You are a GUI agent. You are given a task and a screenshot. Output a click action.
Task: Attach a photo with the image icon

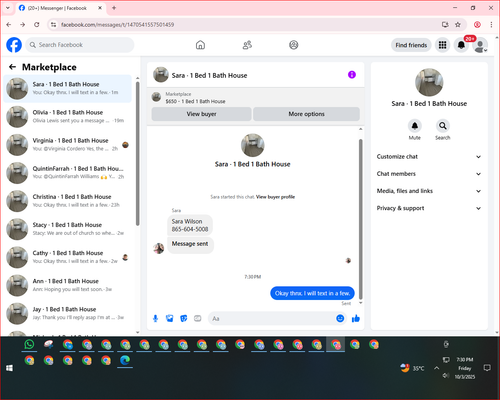[x=170, y=319]
